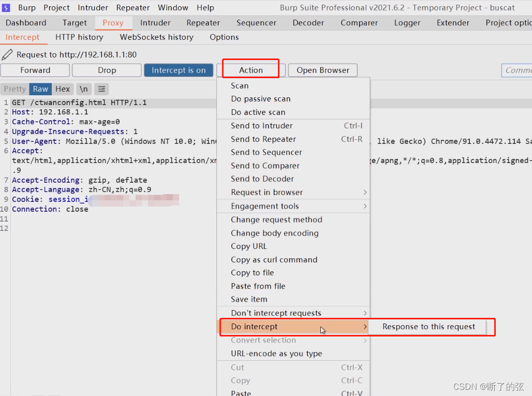The height and width of the screenshot is (396, 532).
Task: Click the Comment input field
Action: 516,70
